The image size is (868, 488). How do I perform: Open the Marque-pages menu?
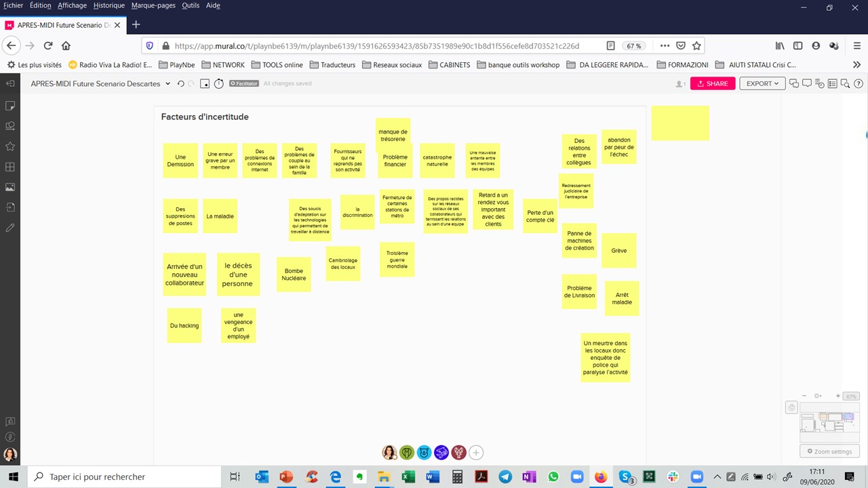153,5
